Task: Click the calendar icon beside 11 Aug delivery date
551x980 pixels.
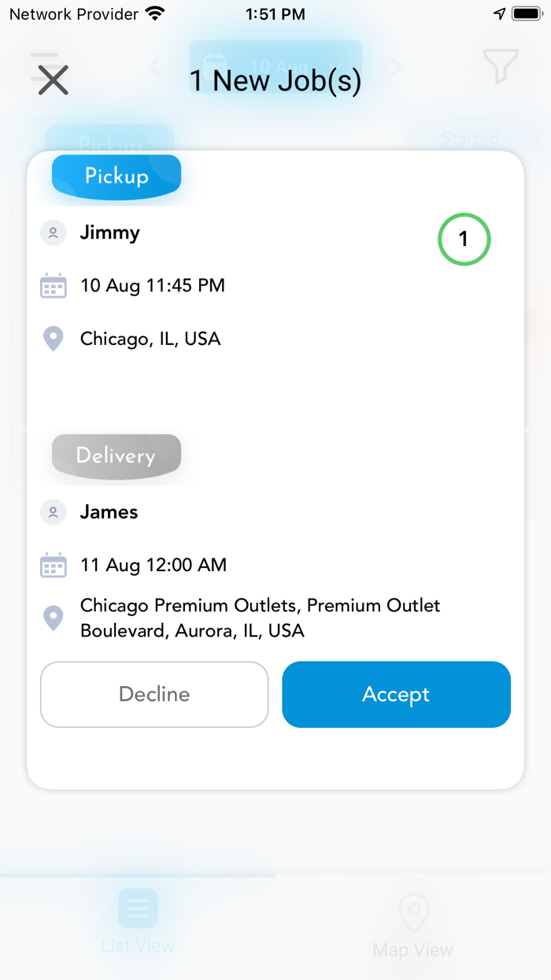Action: tap(53, 565)
